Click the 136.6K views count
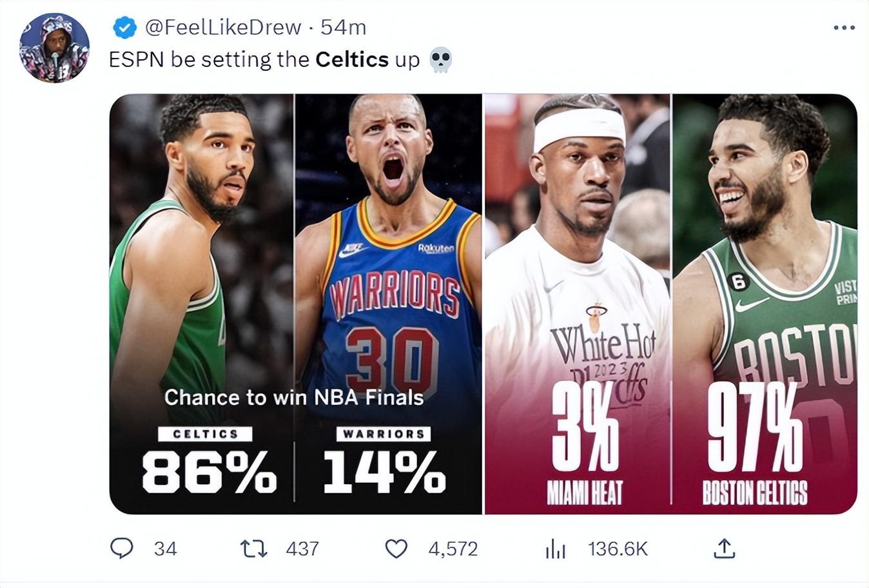The image size is (869, 588). [618, 549]
